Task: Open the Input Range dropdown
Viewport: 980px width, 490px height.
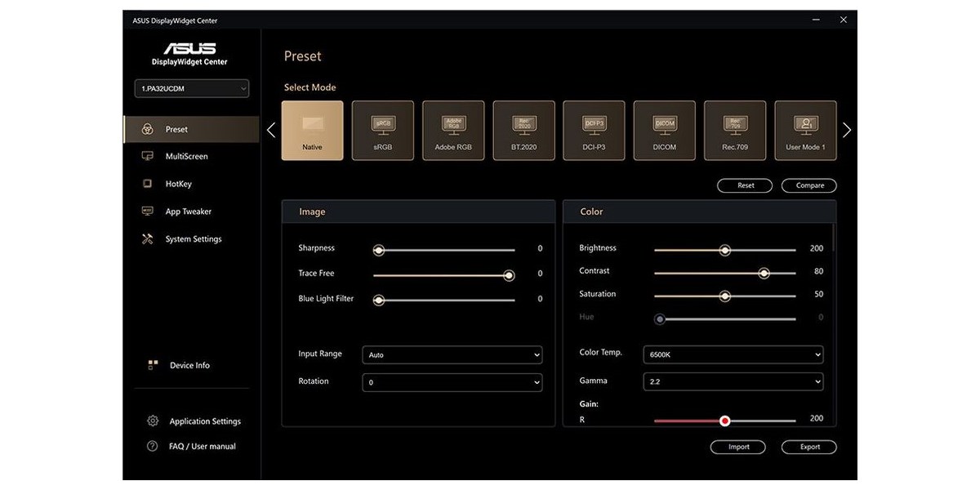Action: tap(452, 355)
